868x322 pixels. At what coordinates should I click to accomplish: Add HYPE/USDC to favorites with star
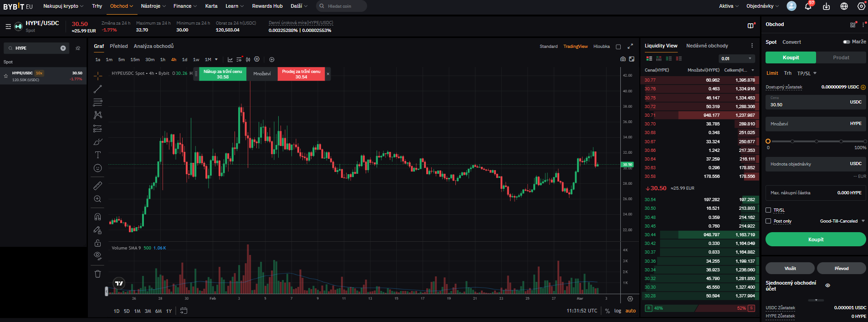[x=6, y=76]
